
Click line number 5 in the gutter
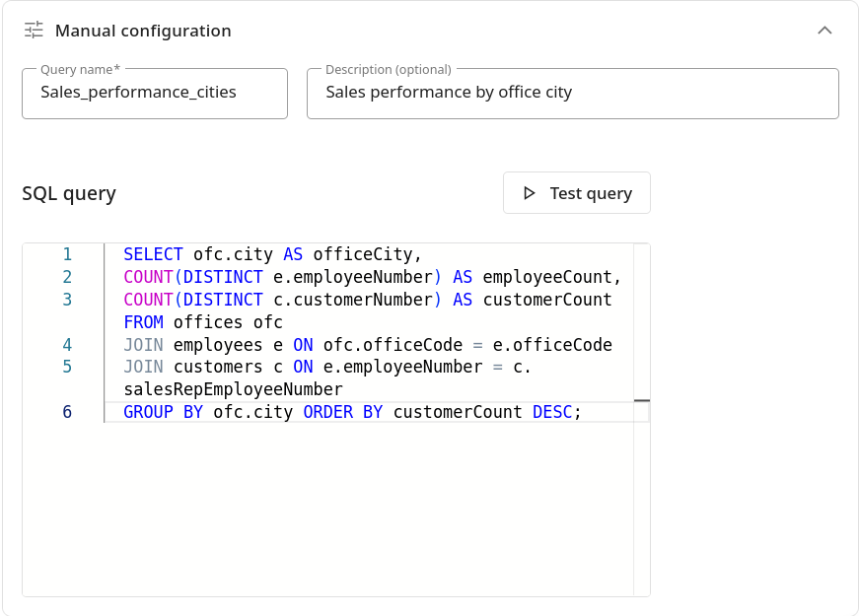(x=67, y=368)
